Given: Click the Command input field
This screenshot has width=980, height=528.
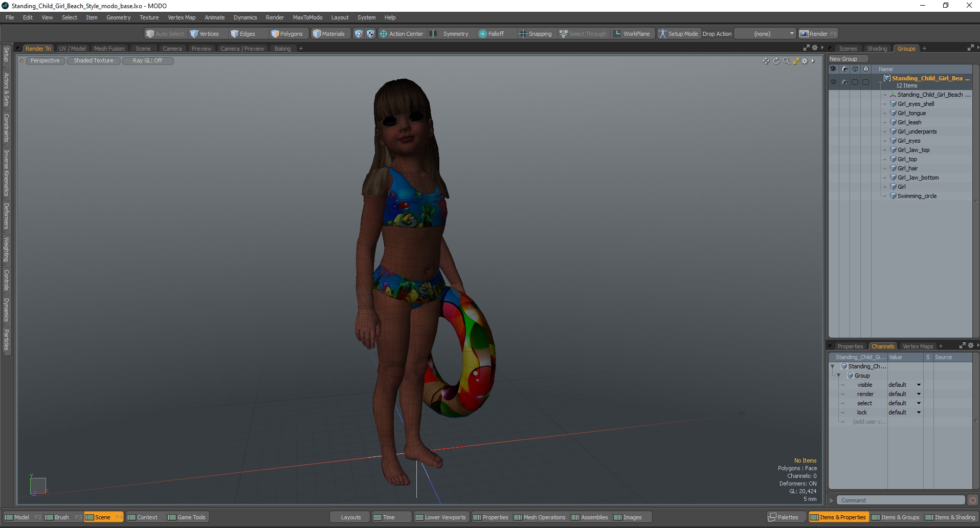Looking at the screenshot, I should pos(901,500).
